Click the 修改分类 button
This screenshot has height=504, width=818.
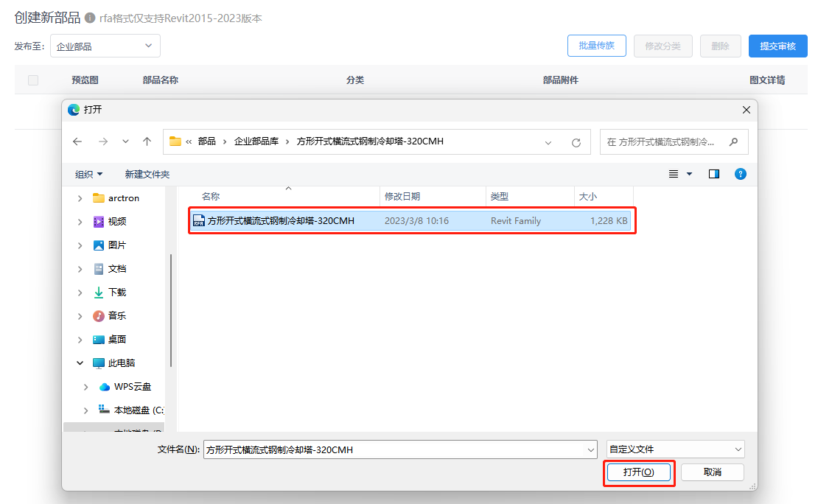coord(663,46)
